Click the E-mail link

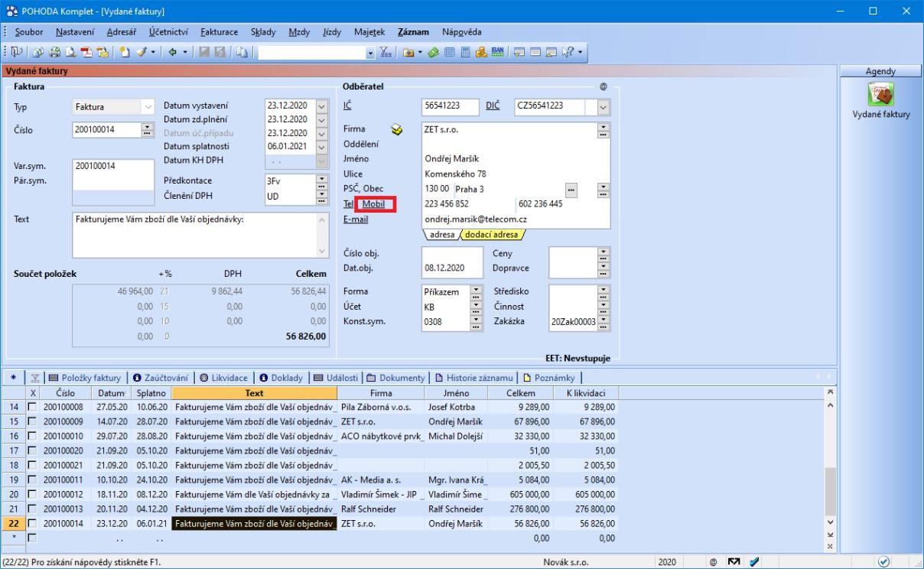pyautogui.click(x=356, y=219)
